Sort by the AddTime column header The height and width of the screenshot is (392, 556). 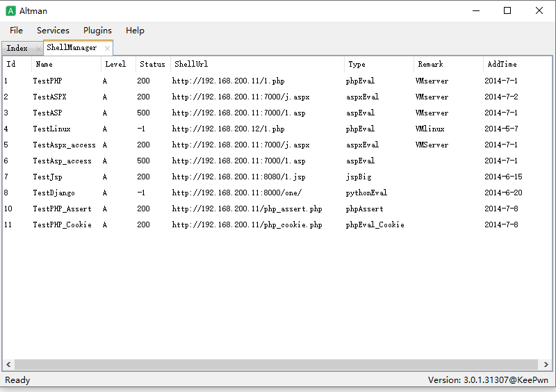click(502, 65)
